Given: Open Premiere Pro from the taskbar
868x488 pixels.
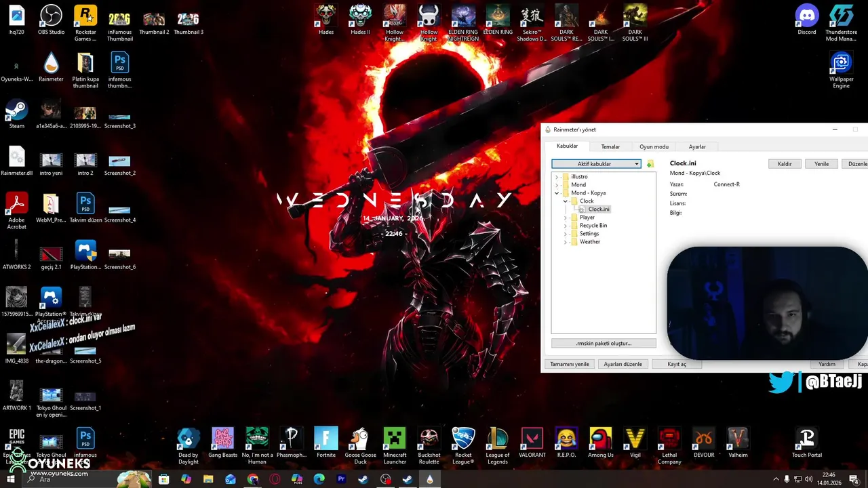Looking at the screenshot, I should click(341, 479).
